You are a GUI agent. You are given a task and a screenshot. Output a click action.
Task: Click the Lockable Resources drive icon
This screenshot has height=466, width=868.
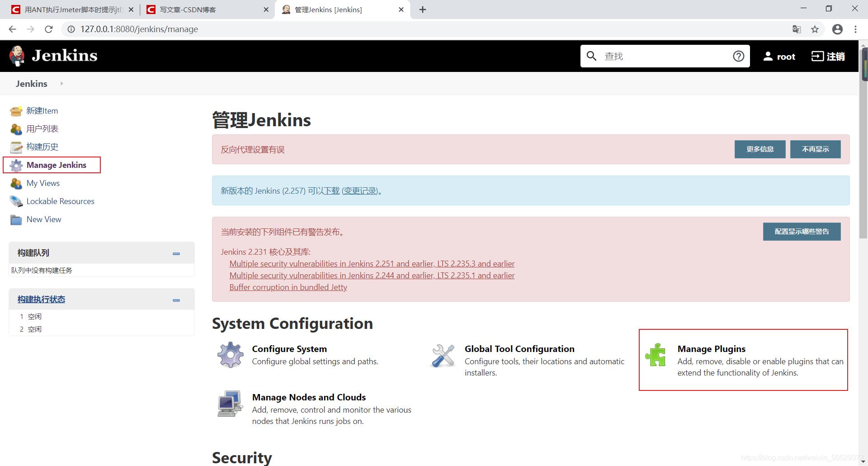[x=16, y=201]
